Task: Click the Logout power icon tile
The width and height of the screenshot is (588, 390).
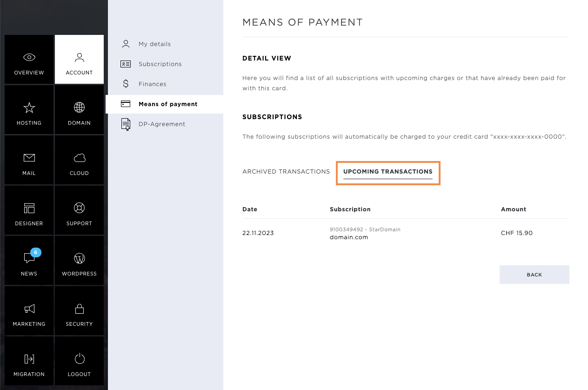Action: tap(79, 361)
